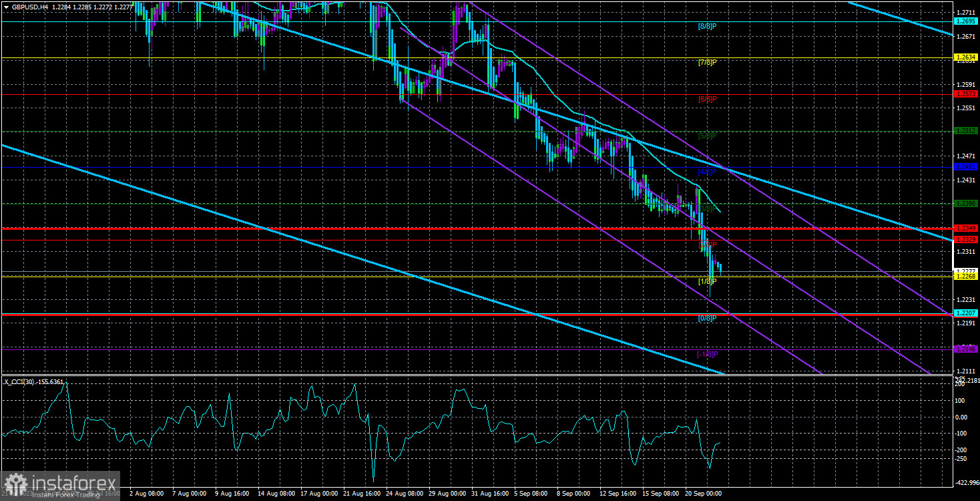980x501 pixels.
Task: Click the 1.2711 price scale value
Action: click(x=966, y=13)
